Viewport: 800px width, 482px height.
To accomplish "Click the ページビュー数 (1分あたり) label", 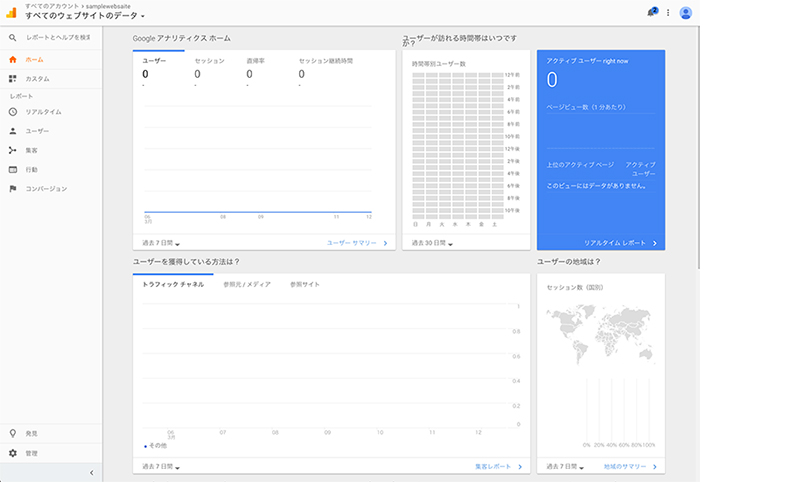I will click(x=586, y=107).
